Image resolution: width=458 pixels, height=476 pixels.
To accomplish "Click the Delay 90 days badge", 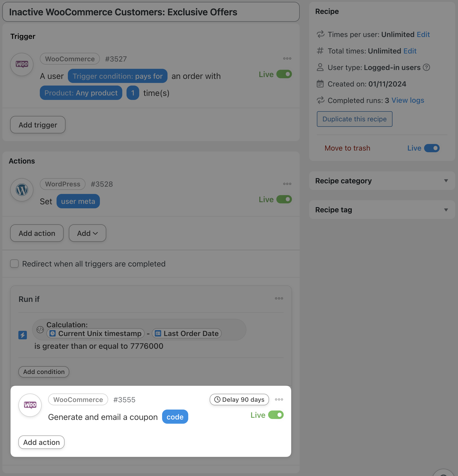I will (x=239, y=399).
